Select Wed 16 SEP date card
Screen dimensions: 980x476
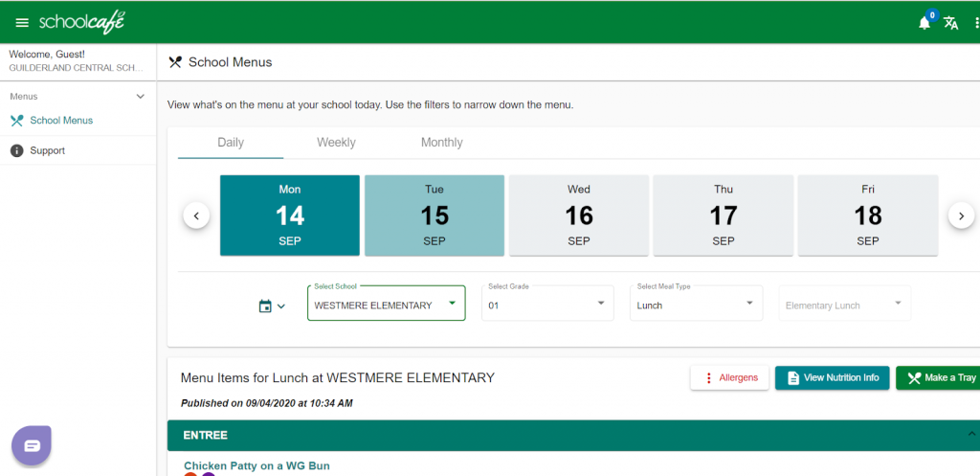[579, 215]
